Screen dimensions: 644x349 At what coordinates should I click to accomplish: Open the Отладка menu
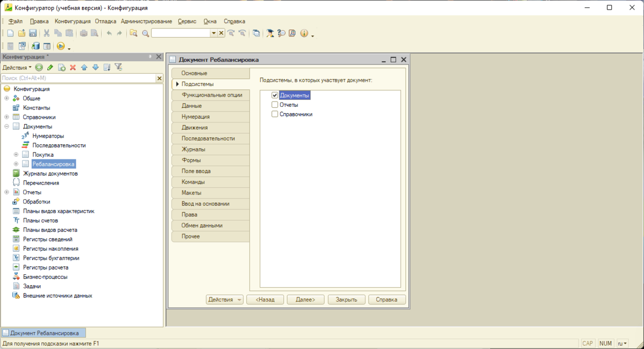click(x=106, y=21)
